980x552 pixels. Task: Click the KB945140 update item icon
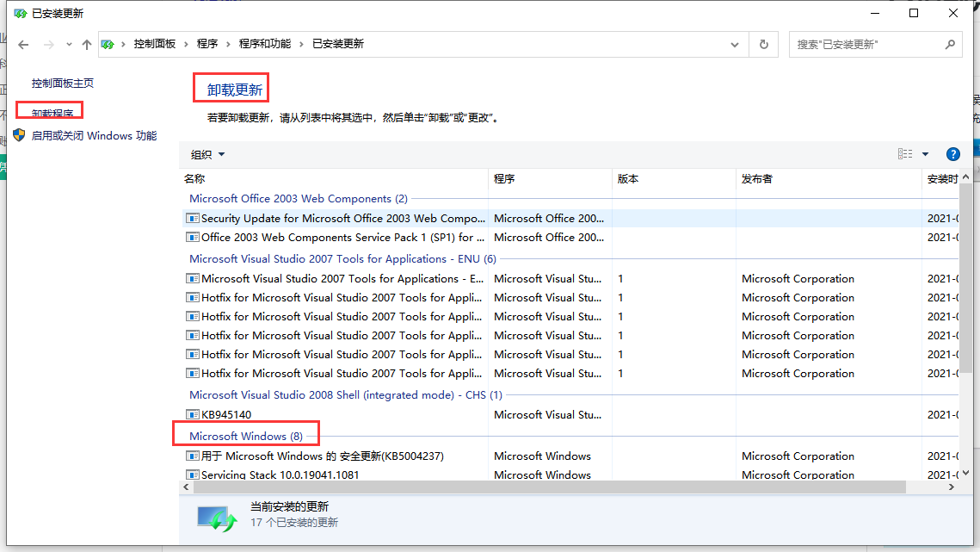click(193, 414)
